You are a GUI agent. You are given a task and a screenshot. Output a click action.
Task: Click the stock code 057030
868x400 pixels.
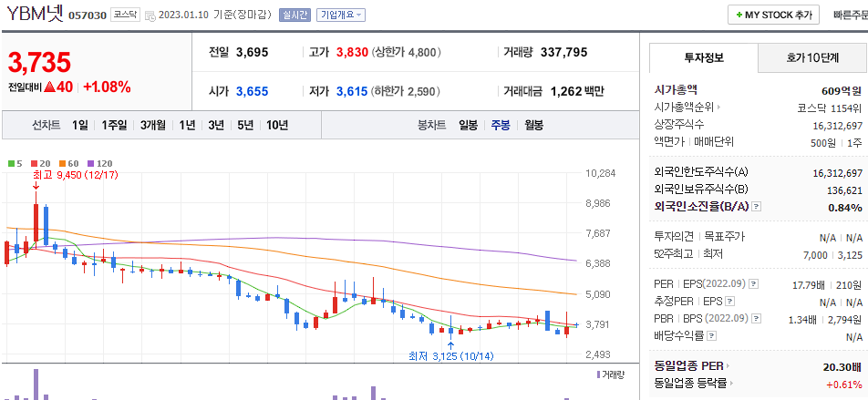pyautogui.click(x=88, y=15)
